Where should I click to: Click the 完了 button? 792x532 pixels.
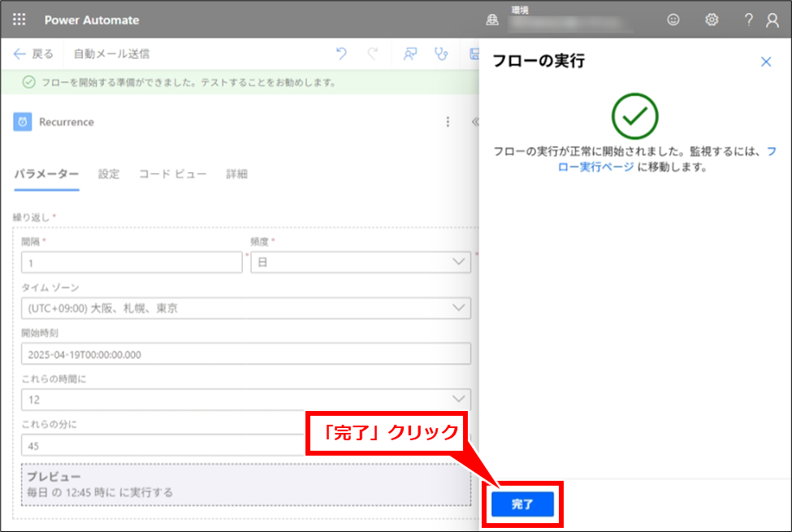click(x=522, y=504)
